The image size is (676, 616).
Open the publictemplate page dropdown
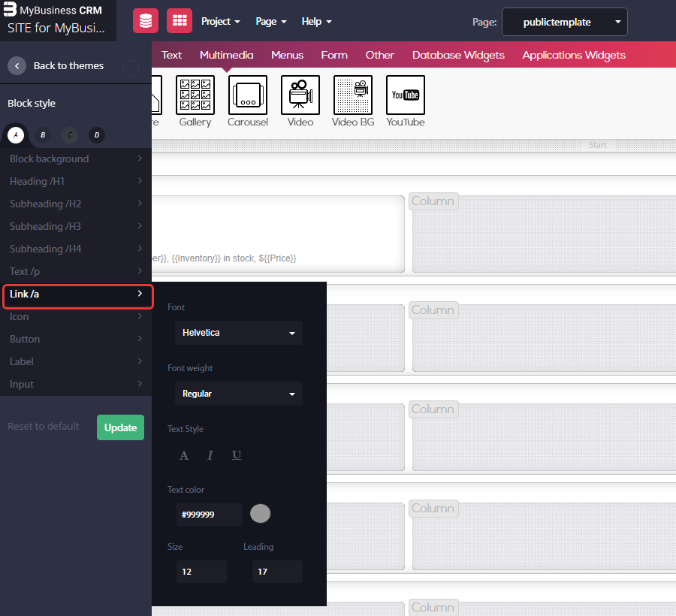pyautogui.click(x=564, y=22)
